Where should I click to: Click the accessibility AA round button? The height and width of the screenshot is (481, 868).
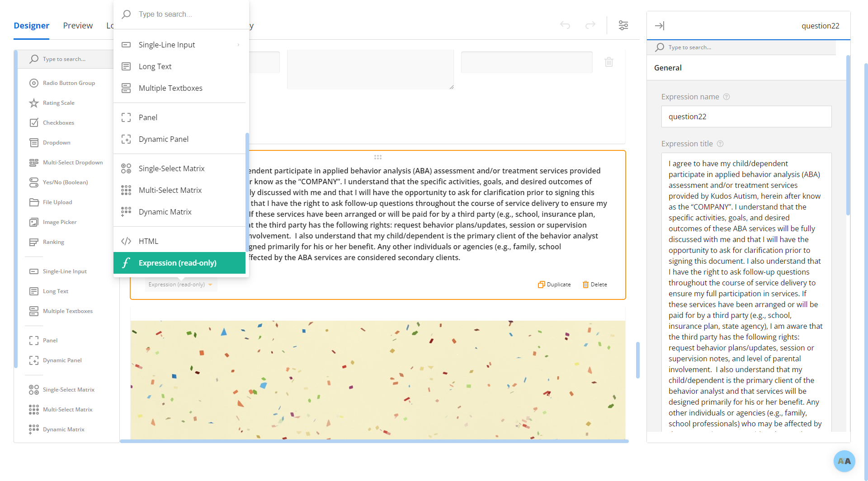coord(844,461)
